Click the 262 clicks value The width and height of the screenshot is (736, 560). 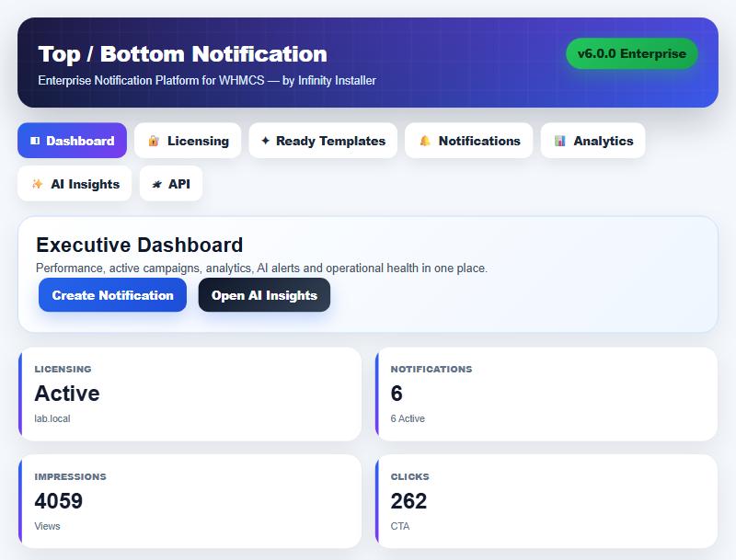(408, 501)
